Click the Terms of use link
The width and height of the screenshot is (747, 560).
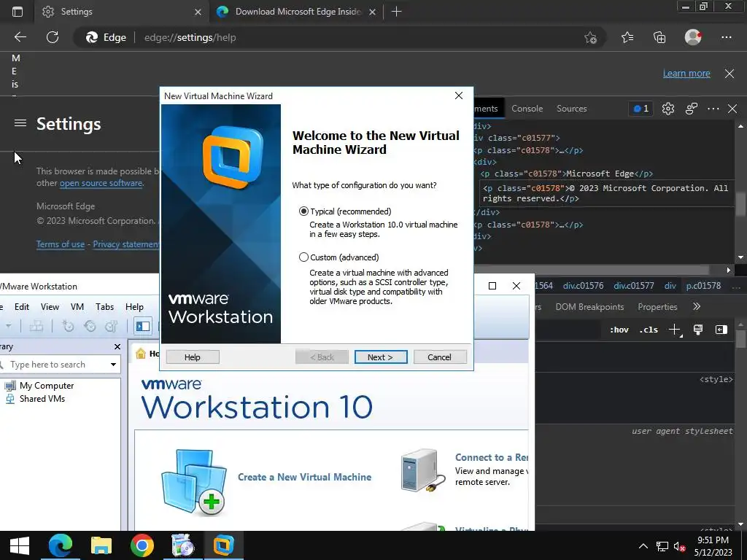(61, 244)
